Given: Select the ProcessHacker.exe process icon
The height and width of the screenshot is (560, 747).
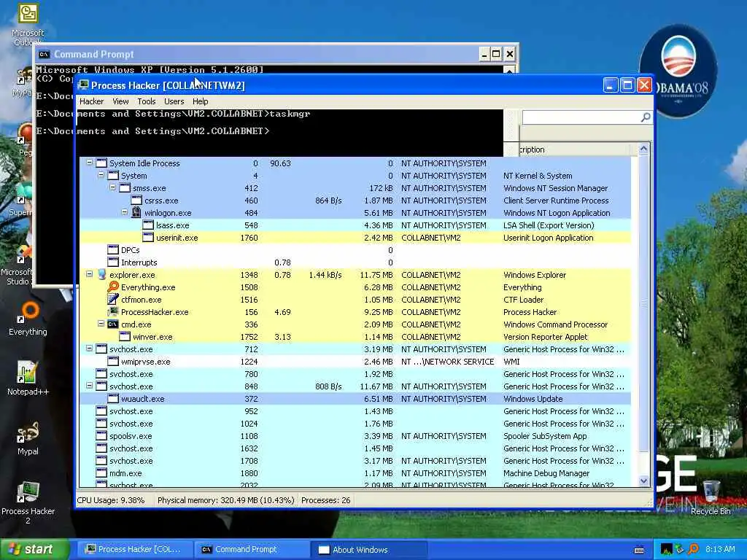Looking at the screenshot, I should click(x=113, y=311).
